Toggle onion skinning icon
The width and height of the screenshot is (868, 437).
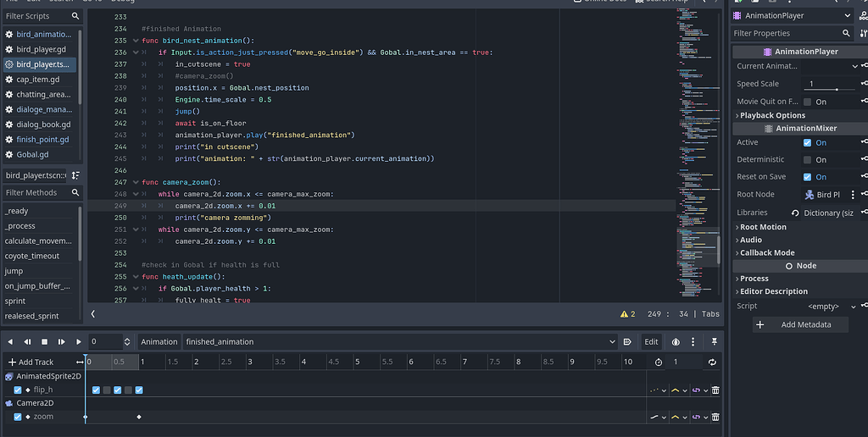pos(676,342)
